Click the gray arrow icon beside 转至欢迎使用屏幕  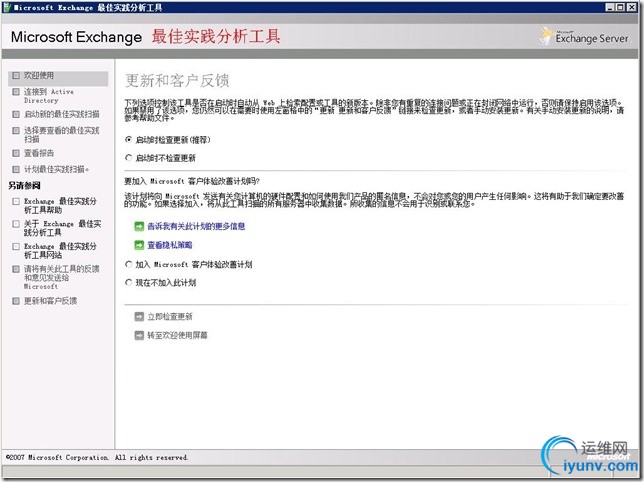(139, 335)
